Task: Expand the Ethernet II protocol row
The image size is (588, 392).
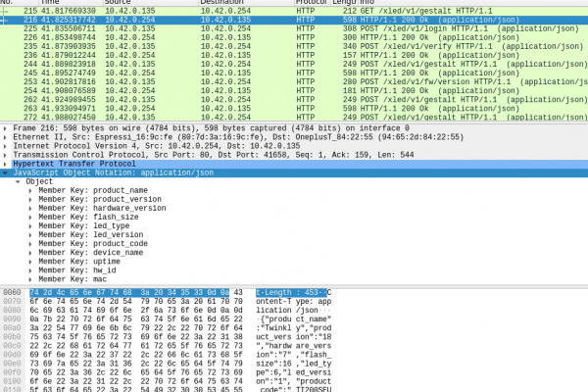Action: [5, 137]
